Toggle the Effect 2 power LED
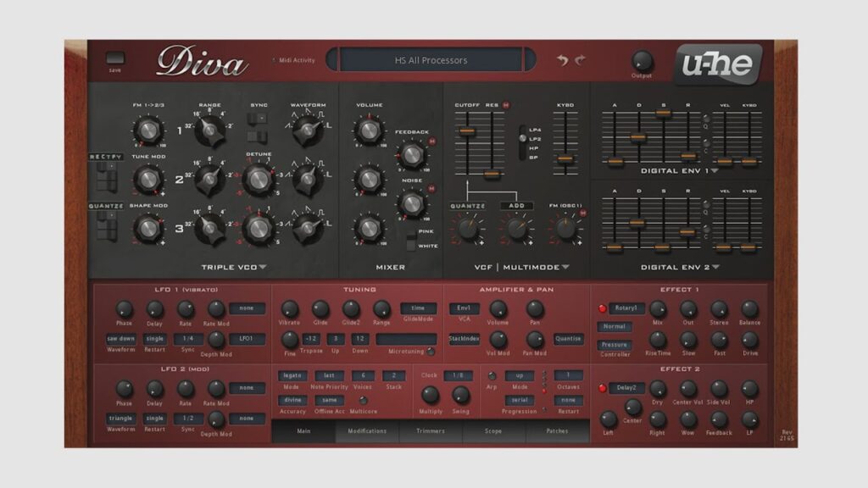Viewport: 868px width, 488px height. 603,388
